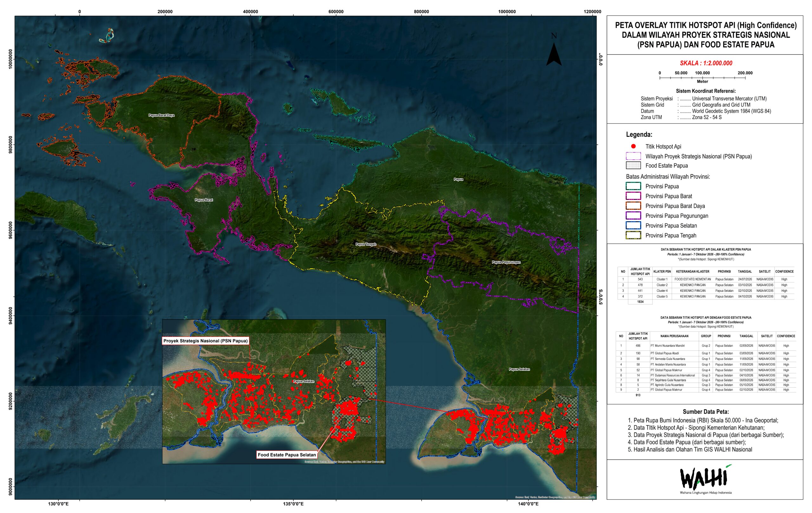Click the 'NAMA PERUSAHAAN' column header

tap(674, 336)
